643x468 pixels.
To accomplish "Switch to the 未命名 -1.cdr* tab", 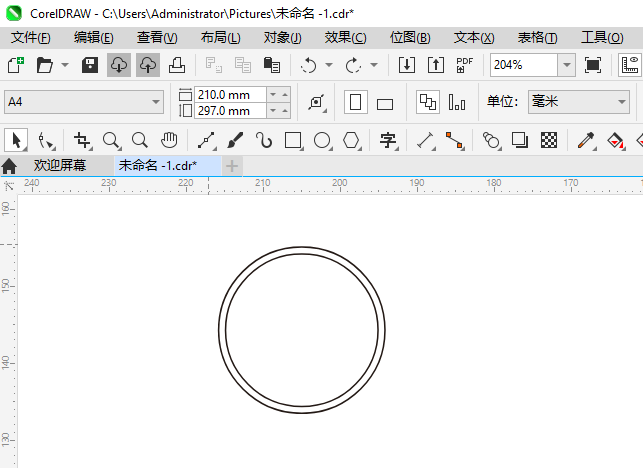I will coord(167,166).
